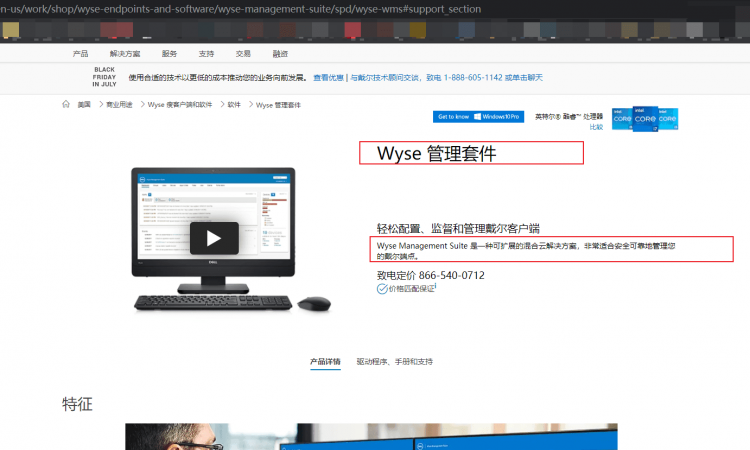Go to 商业用途 breadcrumb link
750x450 pixels.
tap(119, 105)
